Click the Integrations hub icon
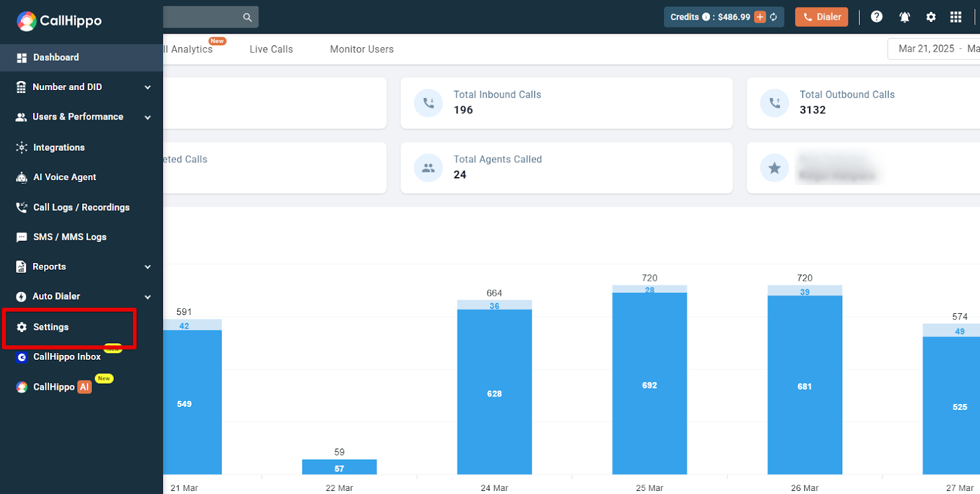The image size is (980, 494). pos(21,148)
